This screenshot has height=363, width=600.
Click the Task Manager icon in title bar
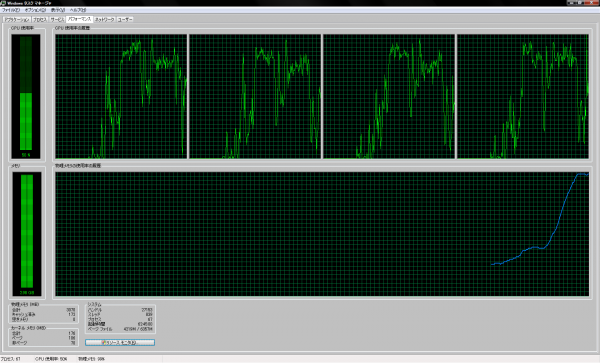[3, 3]
